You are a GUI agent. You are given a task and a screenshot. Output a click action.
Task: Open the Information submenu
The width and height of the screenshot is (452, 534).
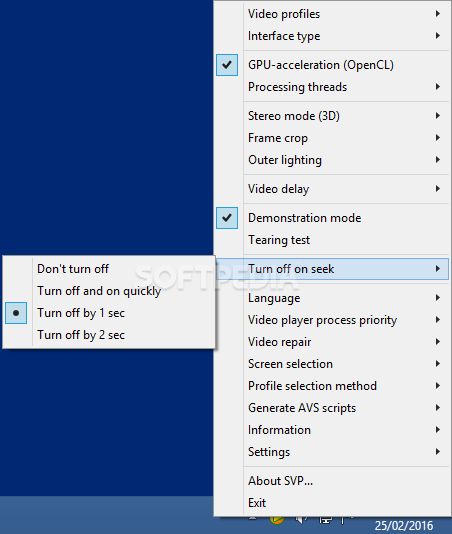coord(332,430)
